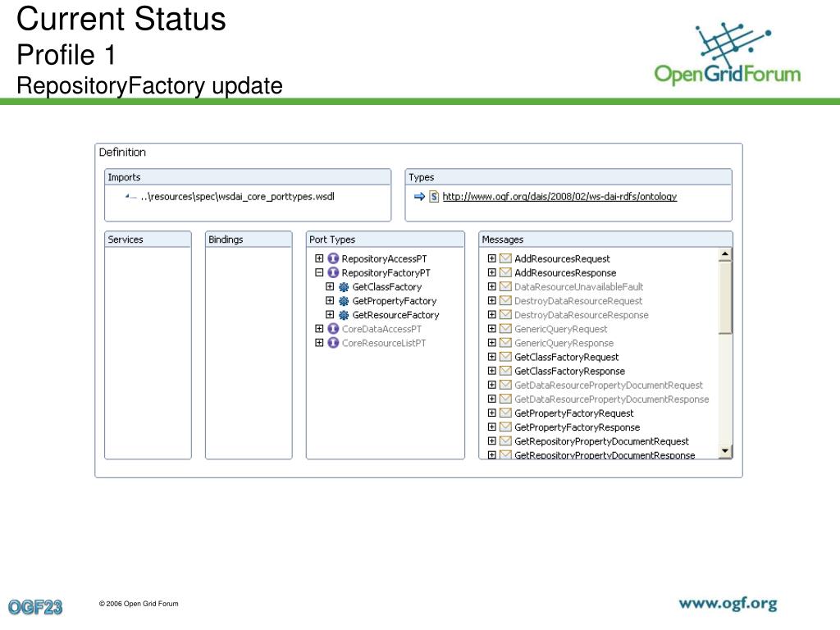Expand the GetClassFactory operation
This screenshot has height=630, width=840.
click(330, 286)
